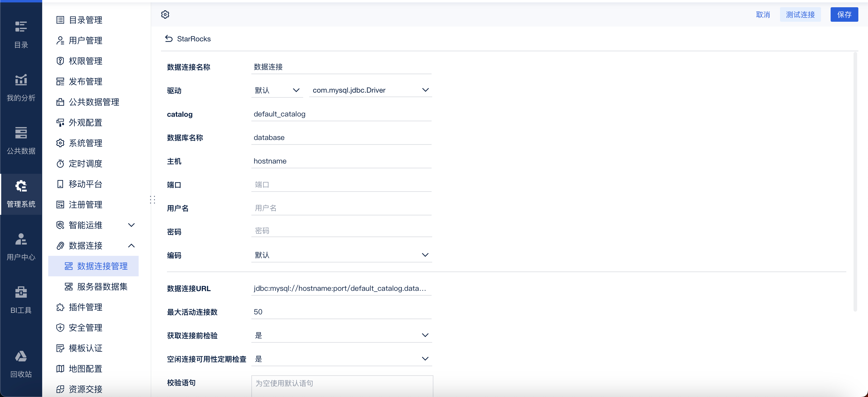This screenshot has height=397, width=868.
Task: Open the com.mysql.jdbc.Driver dropdown
Action: (370, 90)
